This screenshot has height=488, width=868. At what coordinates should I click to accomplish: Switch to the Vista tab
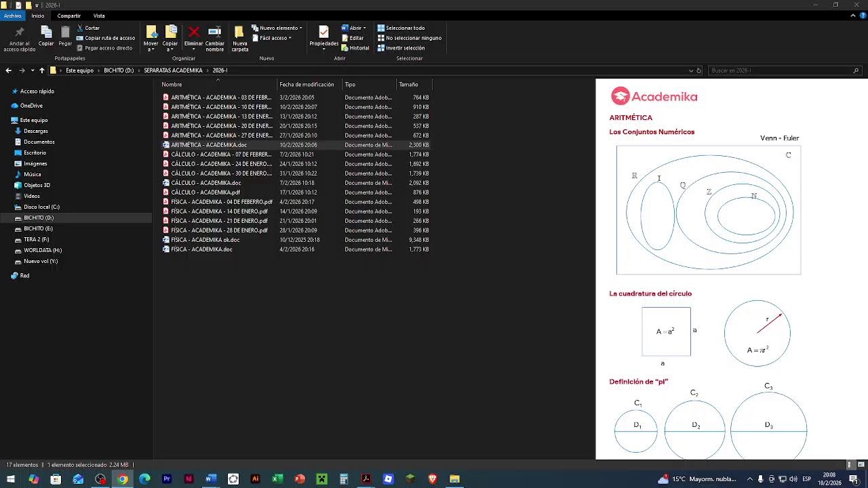tap(99, 16)
